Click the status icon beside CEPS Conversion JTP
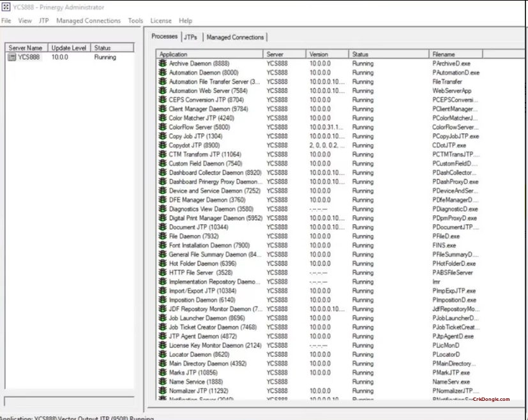 pyautogui.click(x=163, y=100)
